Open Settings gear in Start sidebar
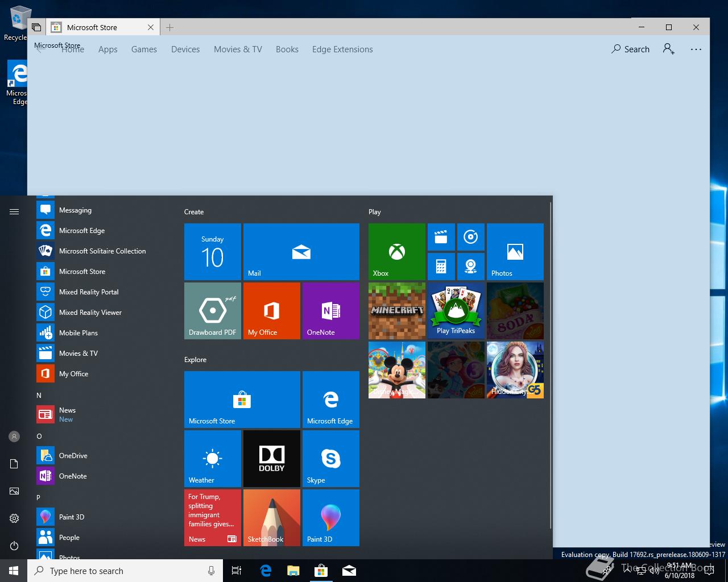 (x=14, y=518)
